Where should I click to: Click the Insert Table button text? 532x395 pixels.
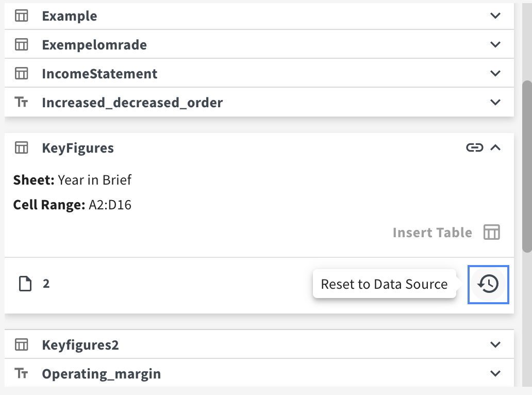[432, 233]
